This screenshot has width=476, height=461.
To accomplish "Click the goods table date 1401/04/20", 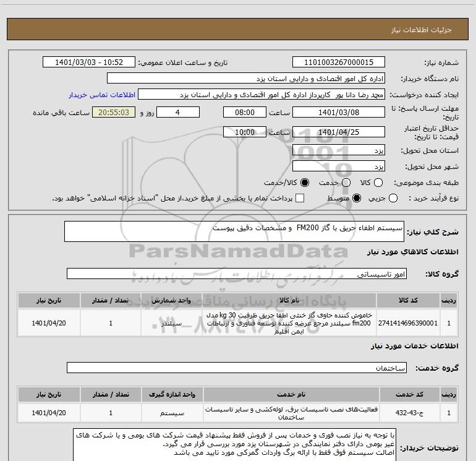I will [x=49, y=323].
